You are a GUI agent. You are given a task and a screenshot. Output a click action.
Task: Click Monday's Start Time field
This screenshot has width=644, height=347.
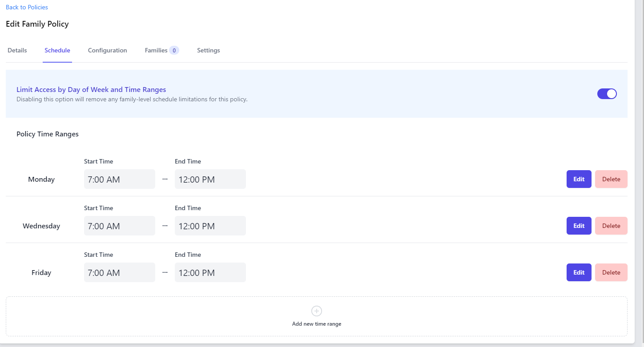pyautogui.click(x=120, y=179)
